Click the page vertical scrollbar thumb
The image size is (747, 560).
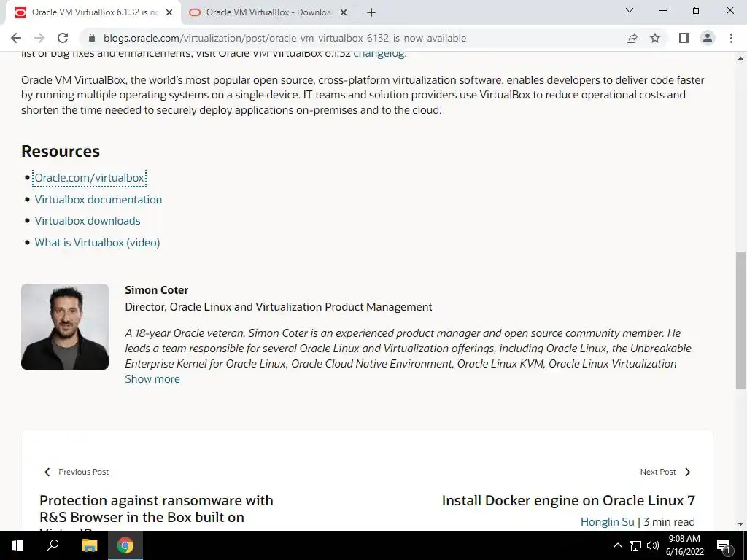click(740, 321)
